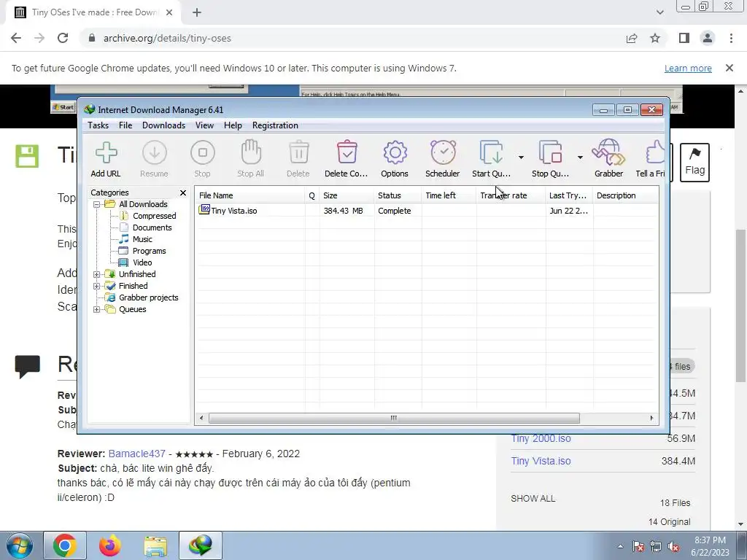Click the Q column header
Viewport: 747px width, 560px height.
click(312, 195)
